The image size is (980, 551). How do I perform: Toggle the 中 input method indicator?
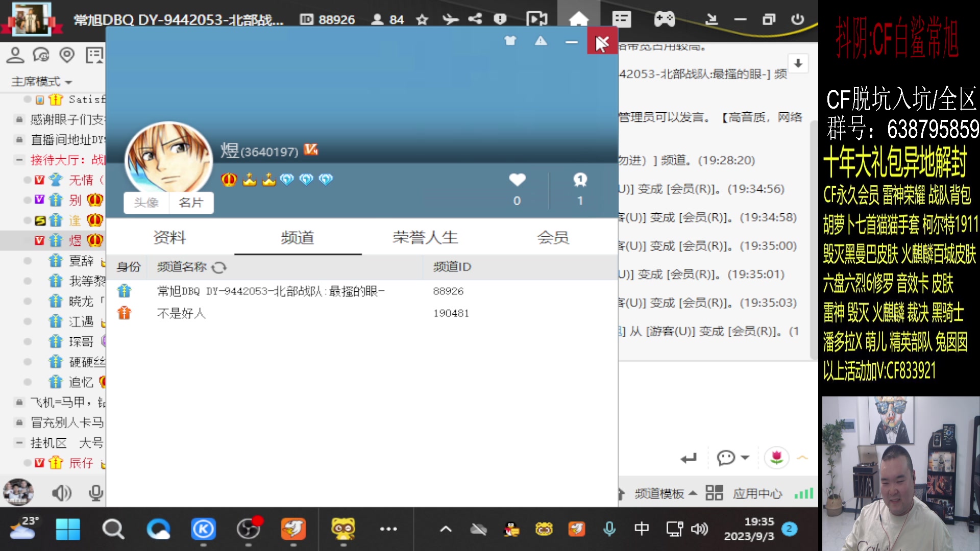642,529
